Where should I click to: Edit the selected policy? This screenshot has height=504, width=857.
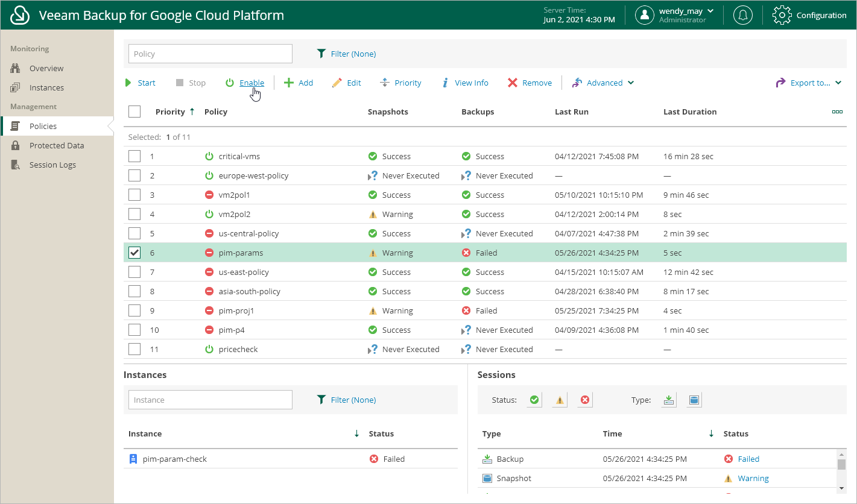pos(347,83)
